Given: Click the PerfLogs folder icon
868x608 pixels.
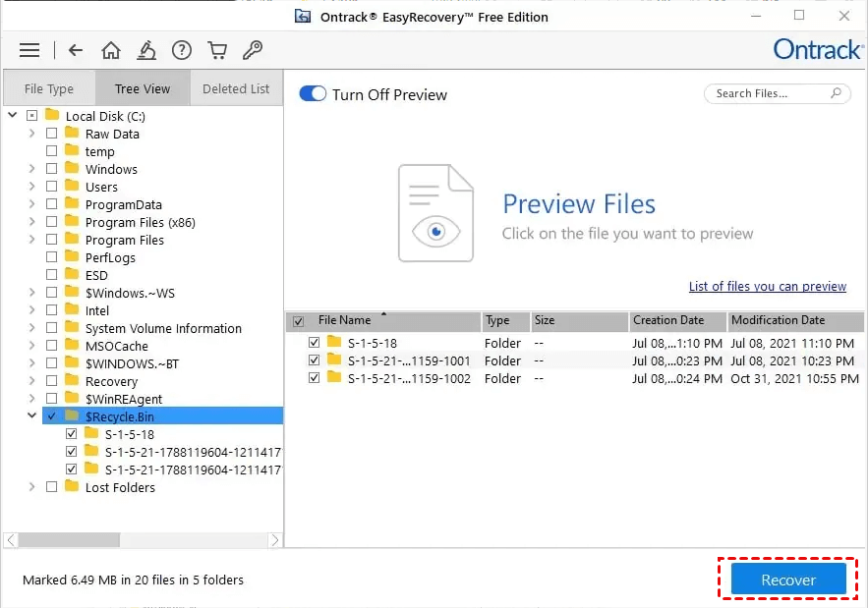Looking at the screenshot, I should tap(72, 256).
